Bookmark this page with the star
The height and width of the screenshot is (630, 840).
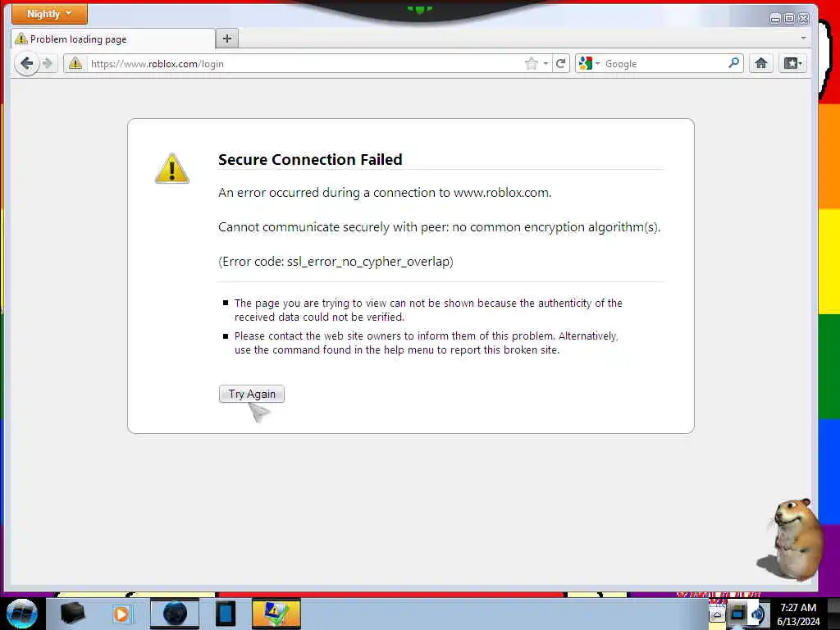pyautogui.click(x=531, y=64)
